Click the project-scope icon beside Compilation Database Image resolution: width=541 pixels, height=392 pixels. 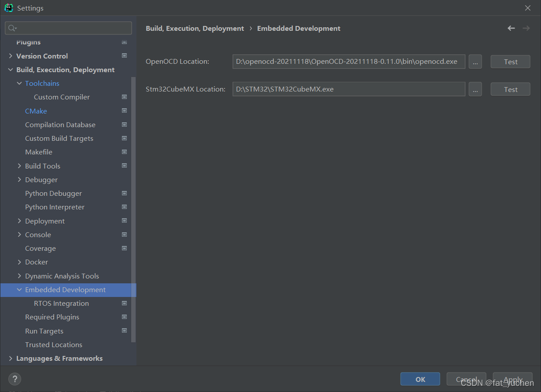124,125
